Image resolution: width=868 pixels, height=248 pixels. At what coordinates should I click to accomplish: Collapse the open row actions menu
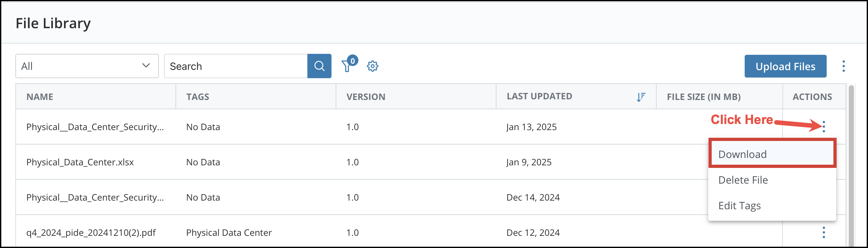pyautogui.click(x=824, y=127)
